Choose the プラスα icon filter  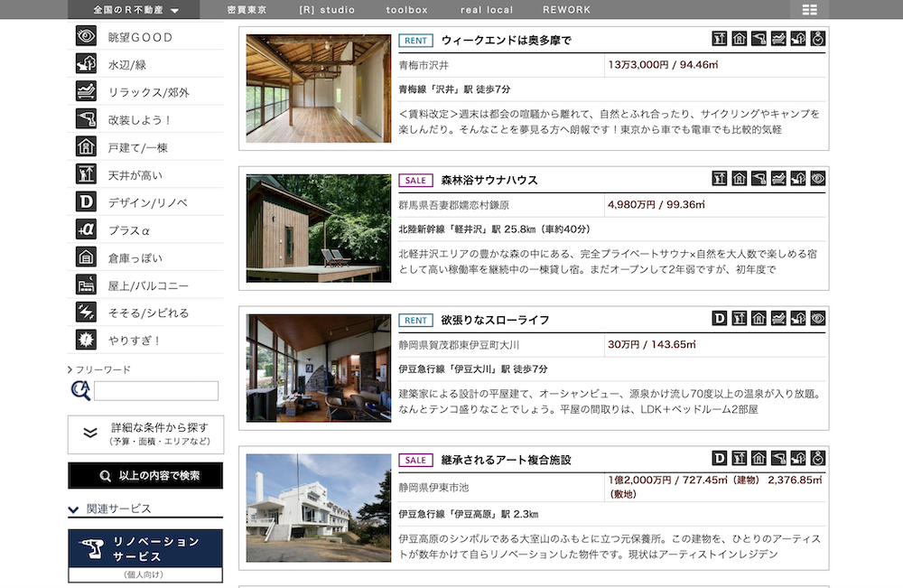coord(86,229)
